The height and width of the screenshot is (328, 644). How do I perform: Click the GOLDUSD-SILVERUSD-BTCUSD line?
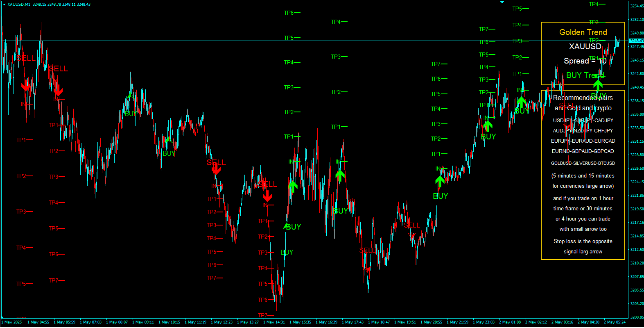pyautogui.click(x=583, y=163)
